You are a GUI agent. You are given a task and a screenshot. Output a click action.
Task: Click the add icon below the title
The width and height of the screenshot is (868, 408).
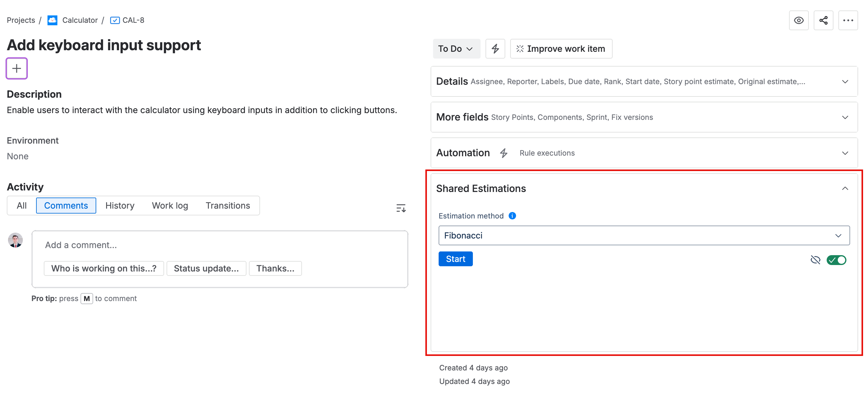tap(16, 68)
